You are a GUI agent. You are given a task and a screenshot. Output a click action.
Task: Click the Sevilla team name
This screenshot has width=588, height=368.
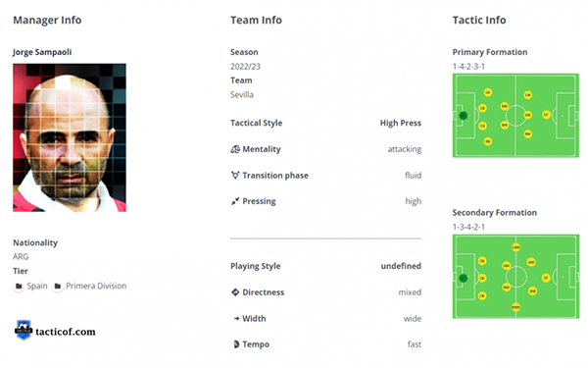point(242,94)
